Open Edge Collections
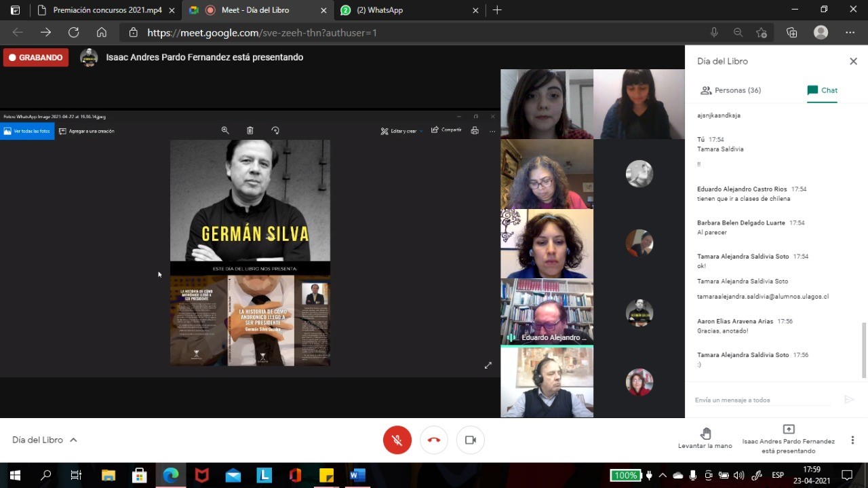Image resolution: width=868 pixels, height=488 pixels. pos(791,32)
